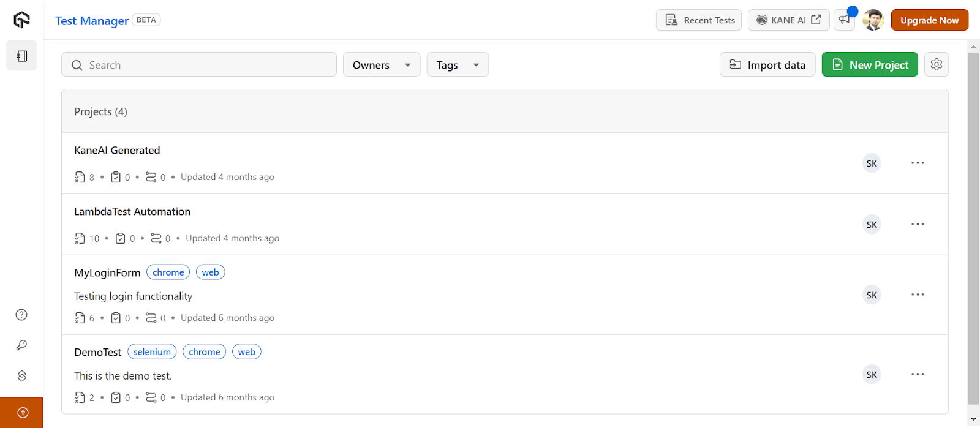Open the LambdaTest home logo
The width and height of the screenshot is (980, 428).
[x=21, y=19]
